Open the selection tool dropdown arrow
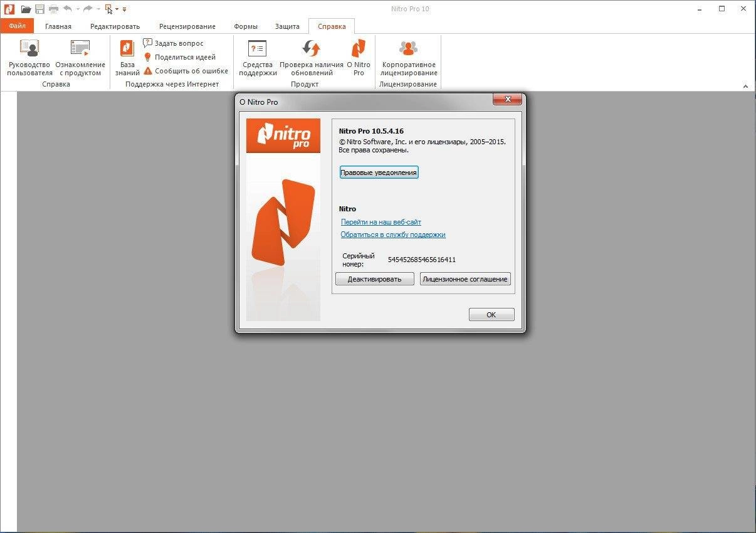This screenshot has width=756, height=533. (117, 9)
